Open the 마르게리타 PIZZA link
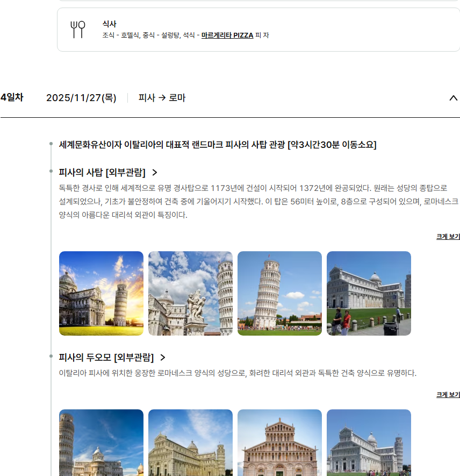The height and width of the screenshot is (476, 460). pos(227,35)
